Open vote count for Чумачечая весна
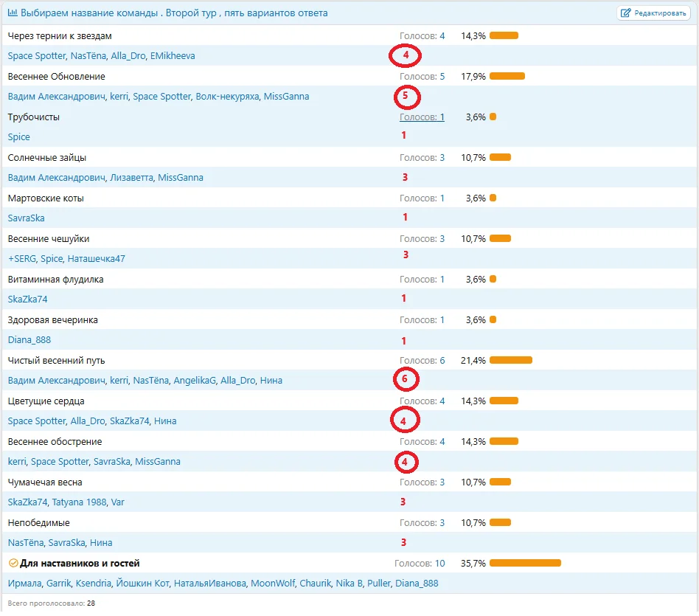 pos(422,482)
